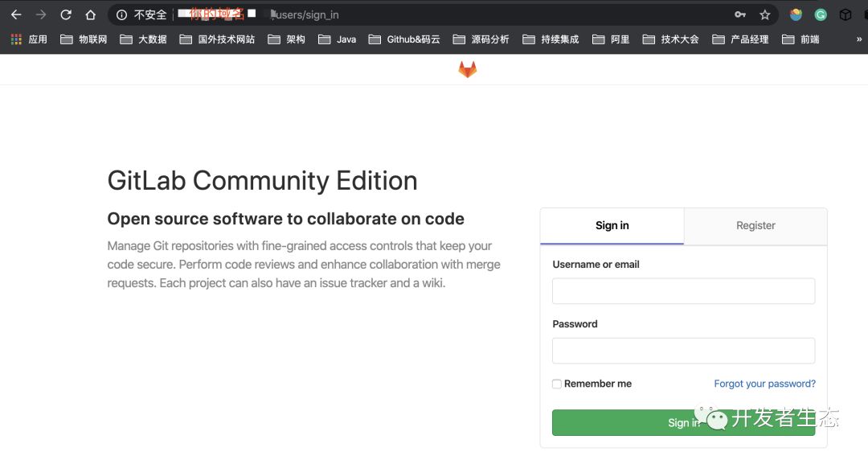
Task: View site info via the not-secure icon
Action: tap(121, 15)
